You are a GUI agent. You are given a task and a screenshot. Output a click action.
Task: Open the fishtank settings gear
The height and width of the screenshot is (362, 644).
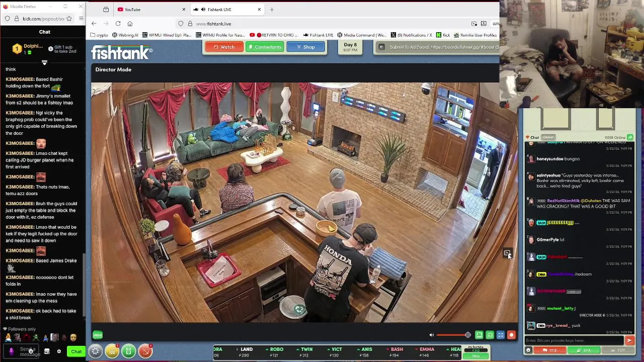click(95, 351)
